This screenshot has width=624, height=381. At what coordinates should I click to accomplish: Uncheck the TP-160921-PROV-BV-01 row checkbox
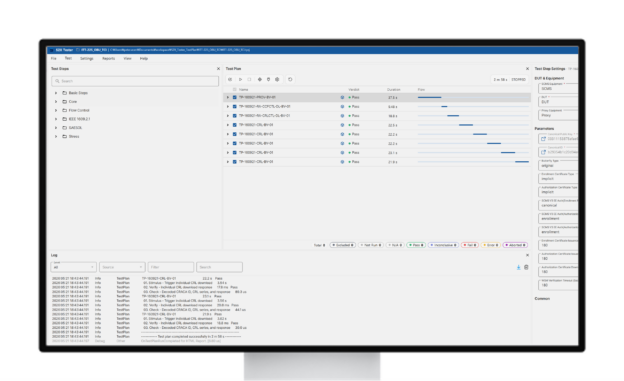click(235, 98)
